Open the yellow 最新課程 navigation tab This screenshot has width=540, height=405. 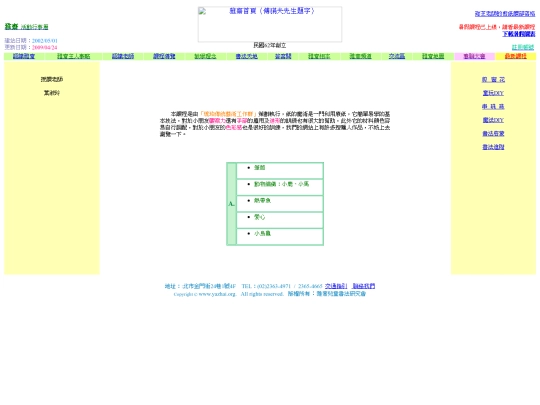coord(516,56)
